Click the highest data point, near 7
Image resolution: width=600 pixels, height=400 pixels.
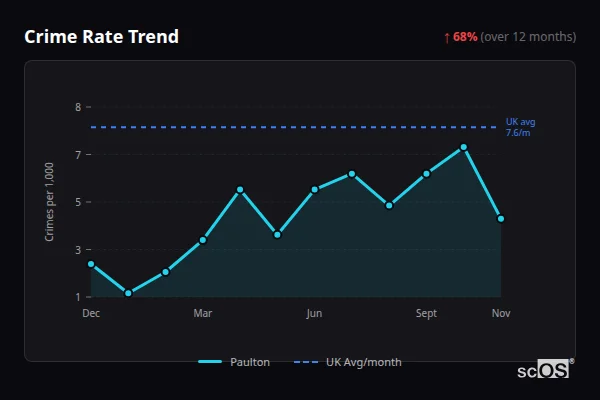(x=464, y=147)
